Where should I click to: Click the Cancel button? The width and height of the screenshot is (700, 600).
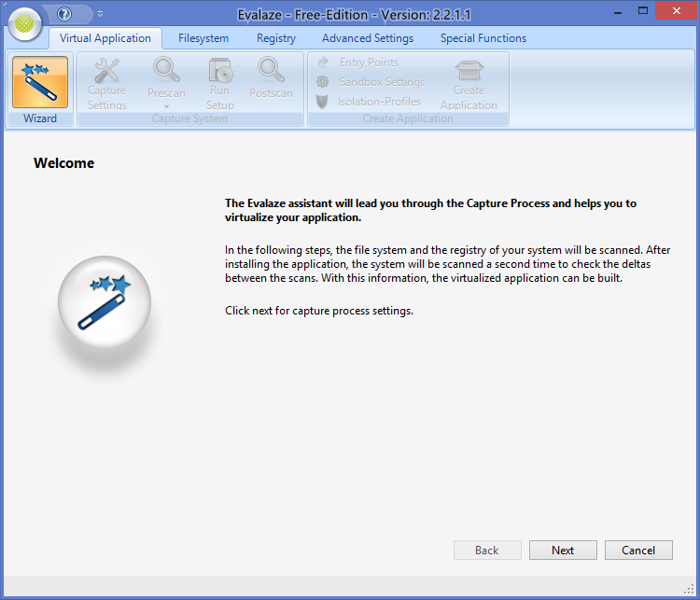point(638,550)
